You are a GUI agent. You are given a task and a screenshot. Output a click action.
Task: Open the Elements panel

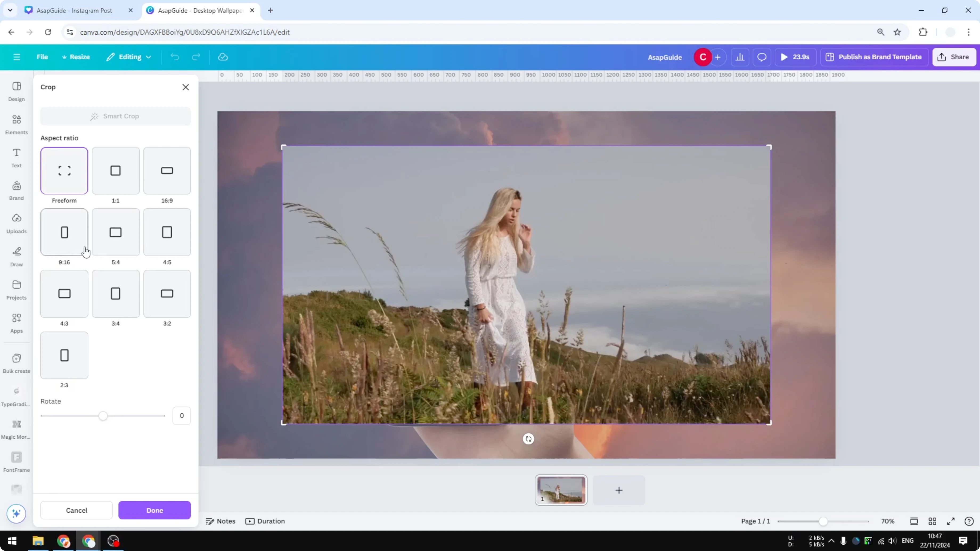click(x=16, y=124)
